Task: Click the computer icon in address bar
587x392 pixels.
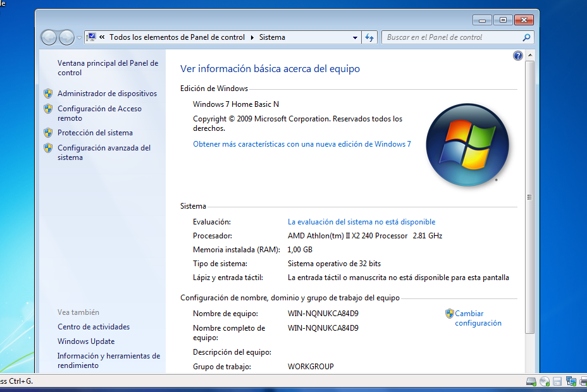Action: point(91,37)
